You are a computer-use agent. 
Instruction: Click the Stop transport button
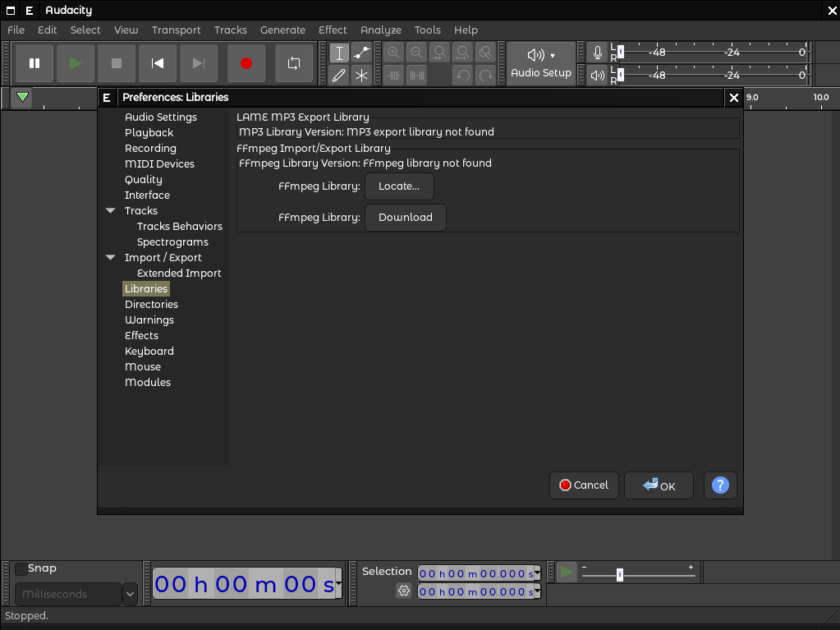(117, 63)
